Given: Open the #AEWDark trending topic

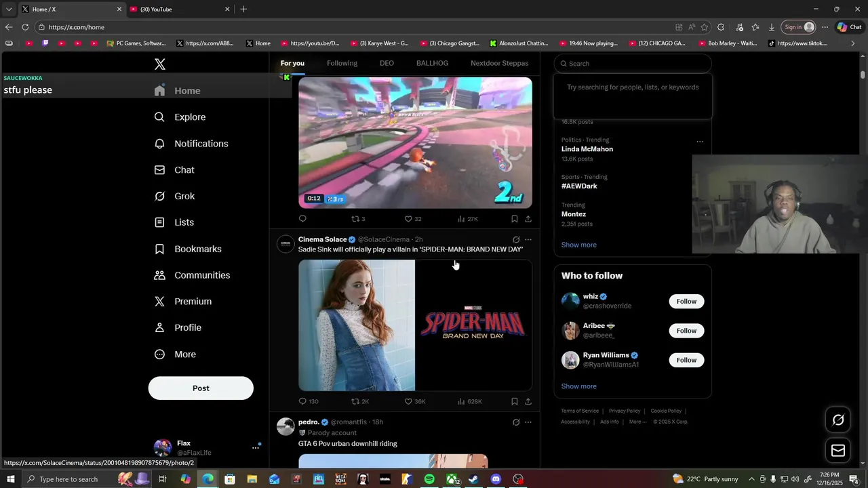Looking at the screenshot, I should (x=579, y=186).
